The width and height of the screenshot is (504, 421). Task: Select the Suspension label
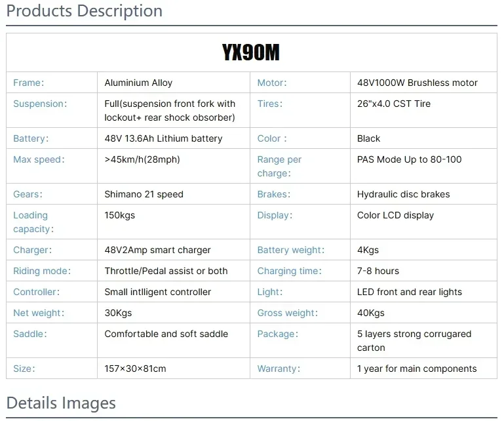pyautogui.click(x=40, y=104)
